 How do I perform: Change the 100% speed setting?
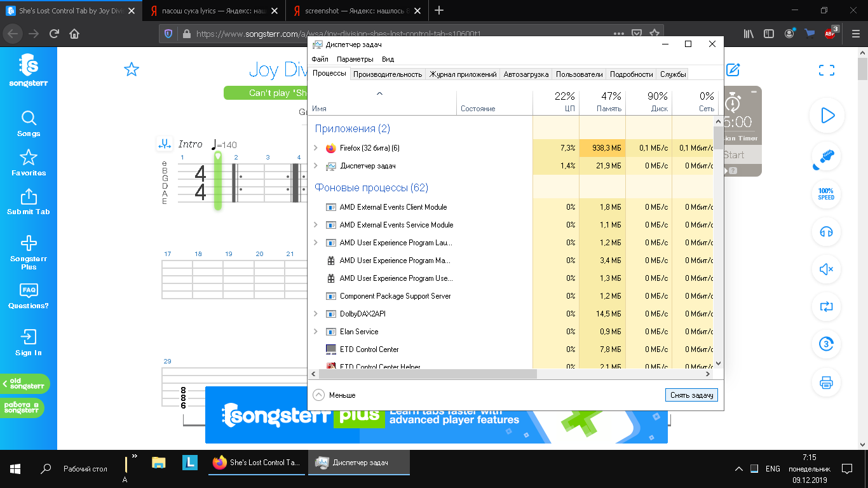[x=826, y=194]
